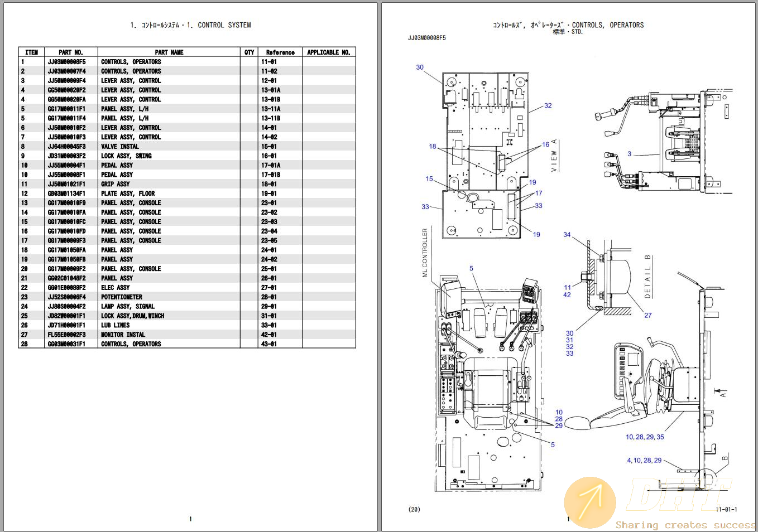This screenshot has height=532, width=758.
Task: Select part number JJ50M00010F2
Action: point(66,128)
